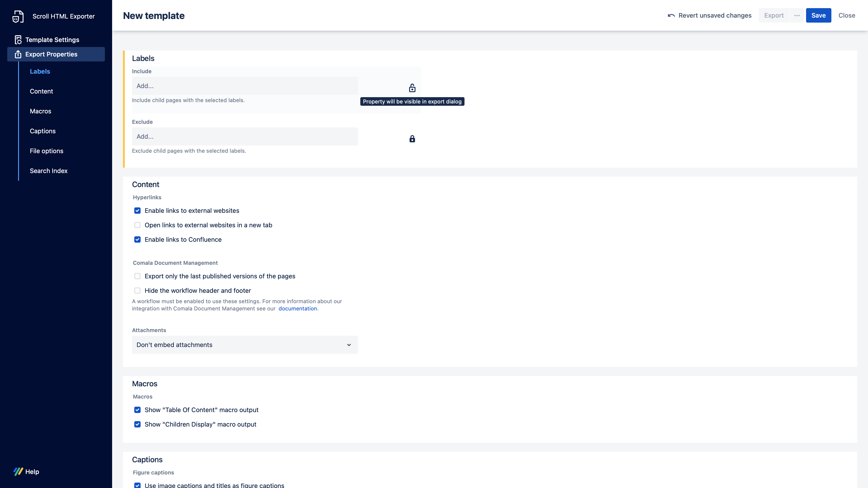
Task: Save the new template
Action: (x=818, y=15)
